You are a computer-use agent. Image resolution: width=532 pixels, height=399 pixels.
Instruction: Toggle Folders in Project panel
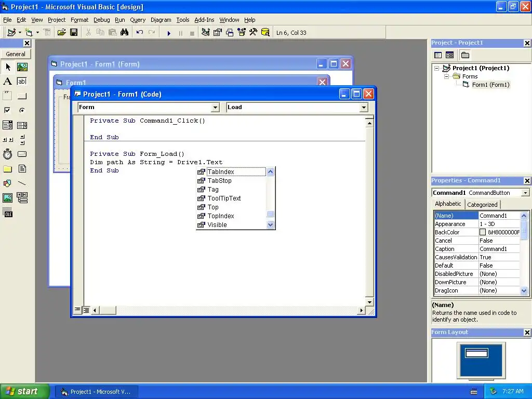[465, 55]
